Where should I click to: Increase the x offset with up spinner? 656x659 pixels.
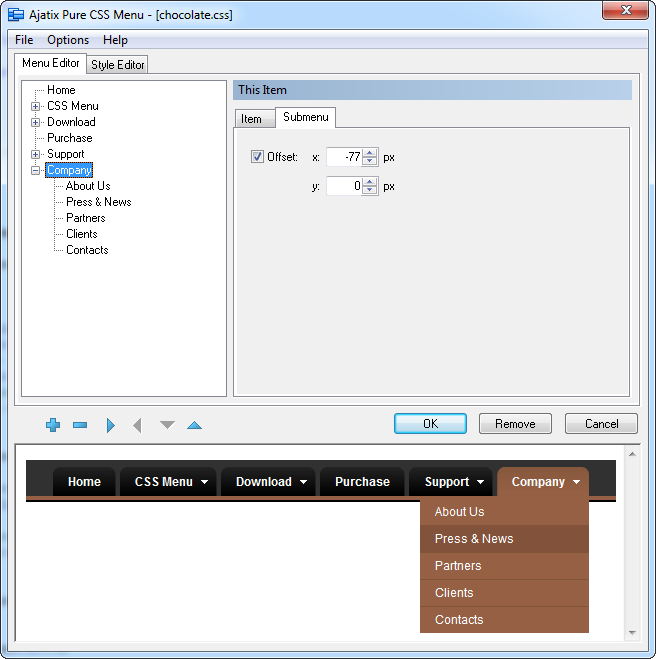(x=369, y=153)
